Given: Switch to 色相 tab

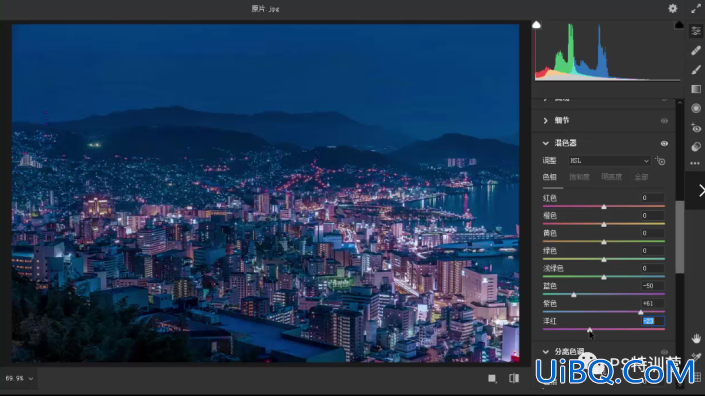Looking at the screenshot, I should (x=549, y=177).
